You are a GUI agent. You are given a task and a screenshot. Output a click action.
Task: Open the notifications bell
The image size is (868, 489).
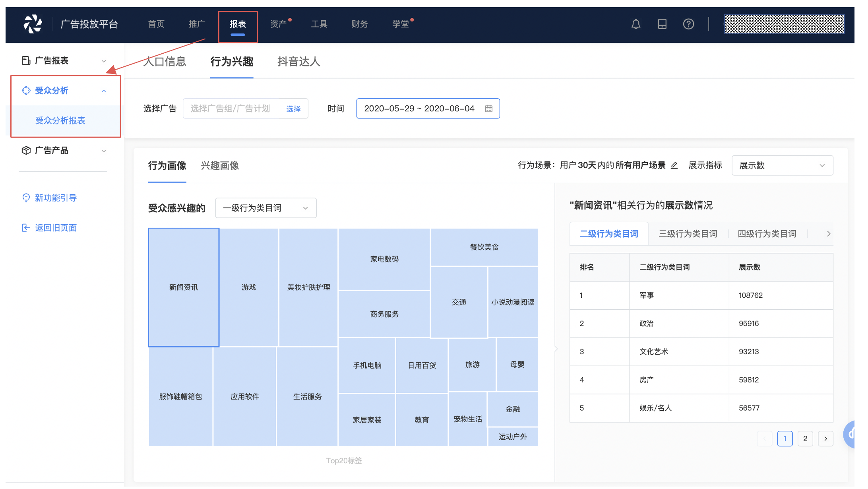coord(635,24)
